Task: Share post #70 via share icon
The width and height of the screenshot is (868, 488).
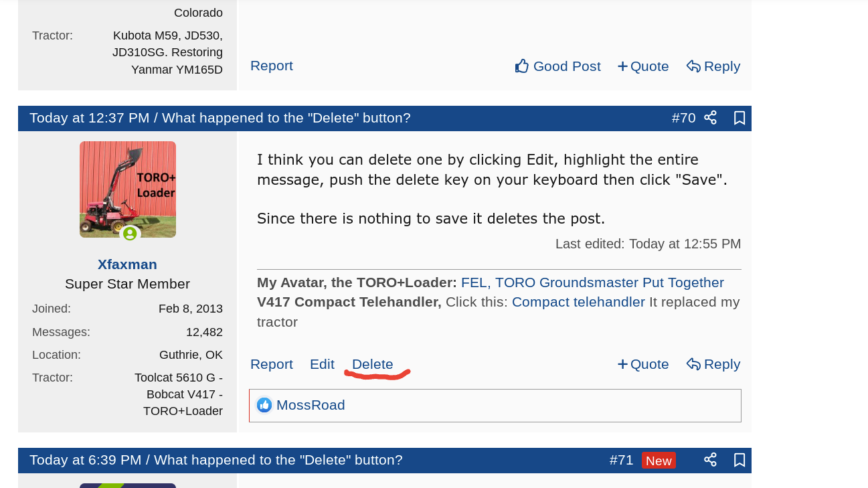Action: [x=710, y=118]
